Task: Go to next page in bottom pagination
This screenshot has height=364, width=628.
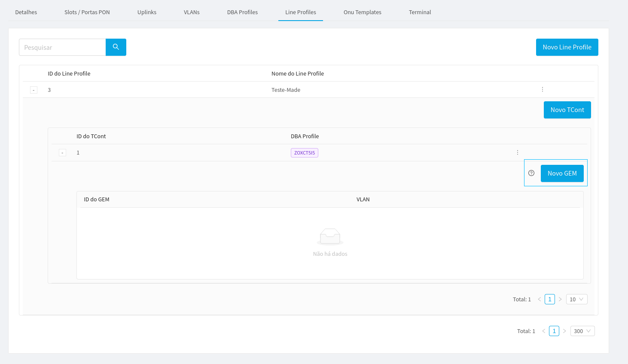Action: pyautogui.click(x=564, y=331)
